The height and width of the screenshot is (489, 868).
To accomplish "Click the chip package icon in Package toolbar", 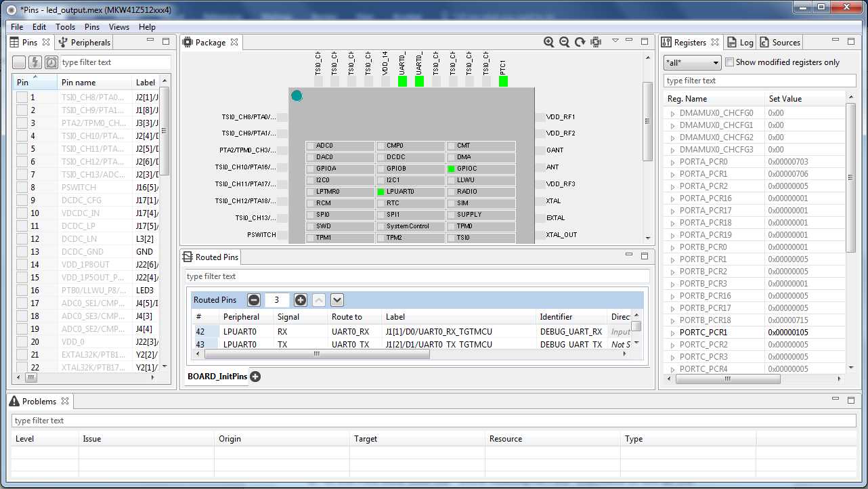I will (596, 42).
